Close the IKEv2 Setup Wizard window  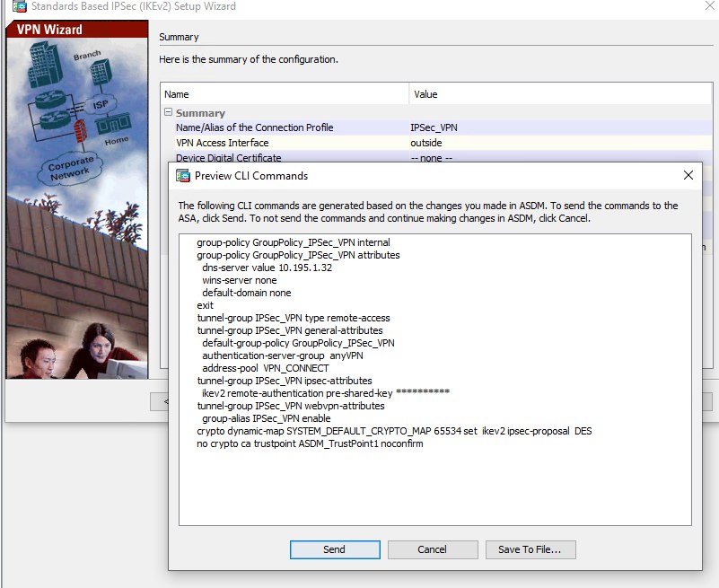pyautogui.click(x=710, y=5)
